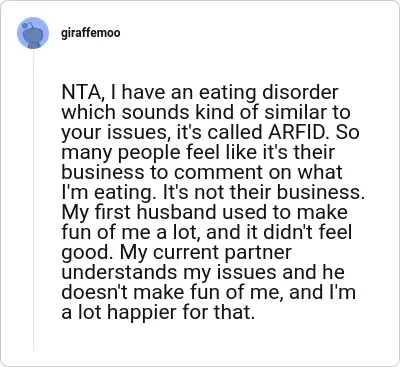This screenshot has width=400, height=367.
Task: Click the word "NTA" starting the comment
Action: [x=82, y=93]
